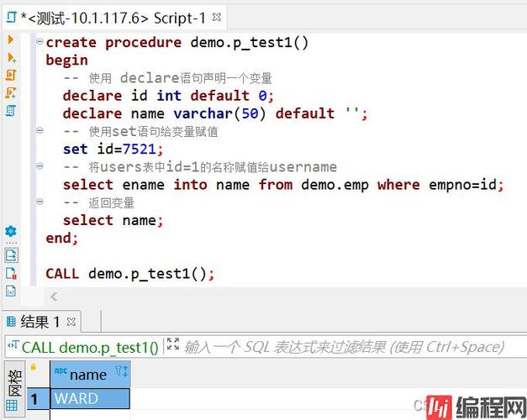
Task: Click the variables panel icon
Action: [11, 291]
